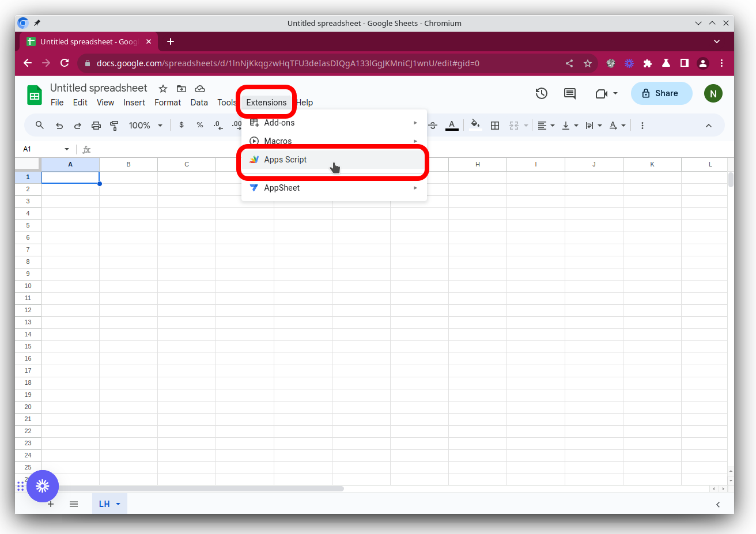Select column H header
The image size is (756, 534).
tap(478, 164)
